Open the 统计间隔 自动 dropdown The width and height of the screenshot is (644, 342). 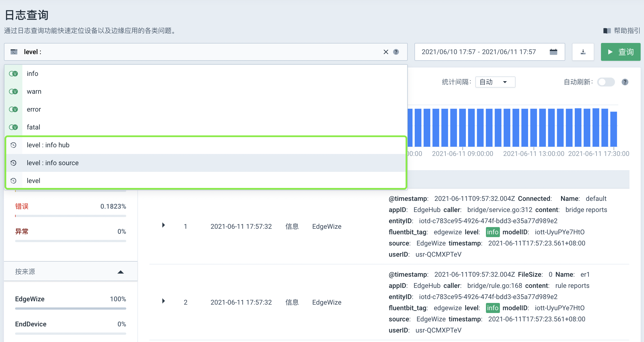click(495, 82)
